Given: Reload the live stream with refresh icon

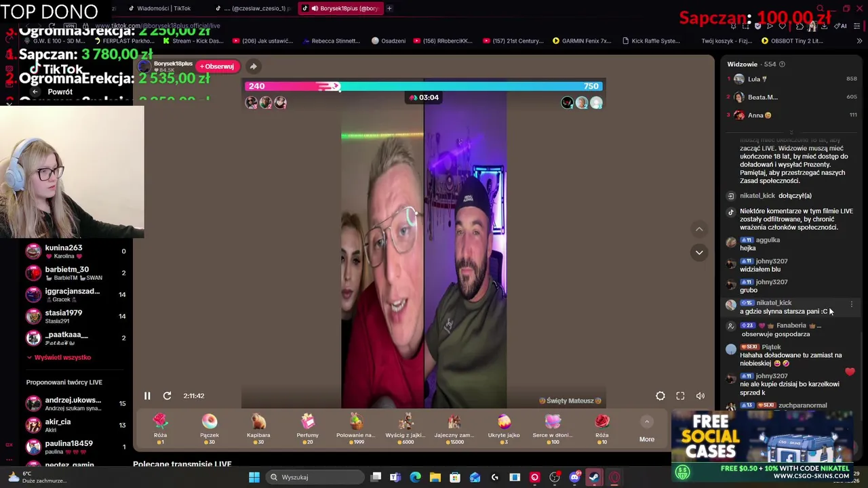Looking at the screenshot, I should click(167, 396).
